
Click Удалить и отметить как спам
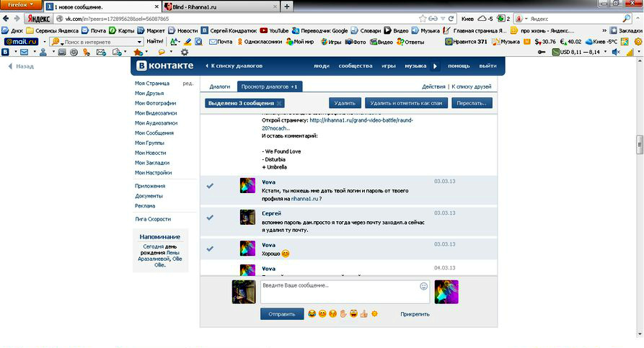point(406,104)
